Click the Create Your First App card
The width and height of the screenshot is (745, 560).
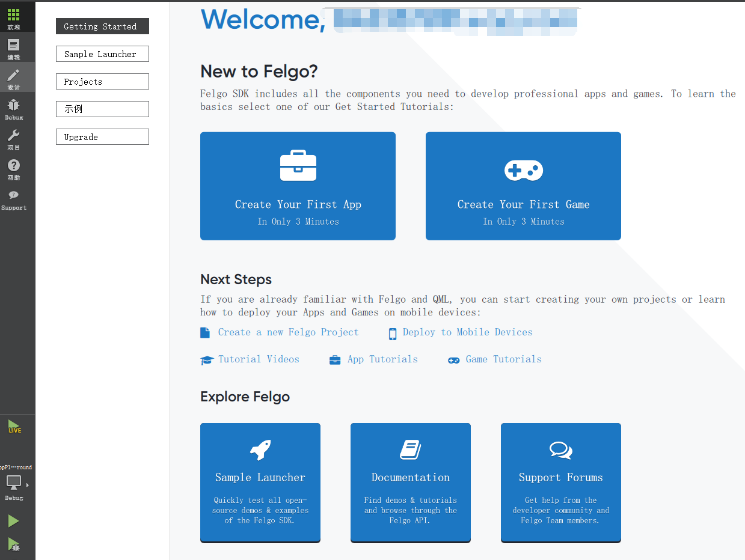pos(298,186)
